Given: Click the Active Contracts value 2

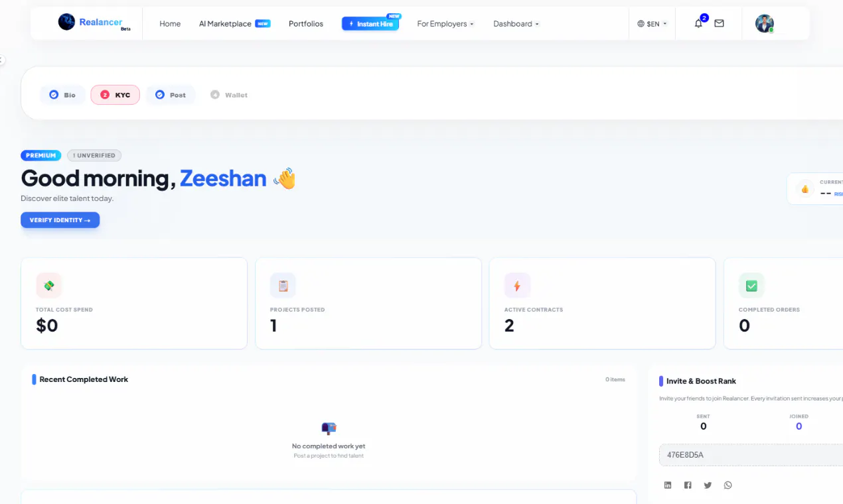Looking at the screenshot, I should 509,326.
